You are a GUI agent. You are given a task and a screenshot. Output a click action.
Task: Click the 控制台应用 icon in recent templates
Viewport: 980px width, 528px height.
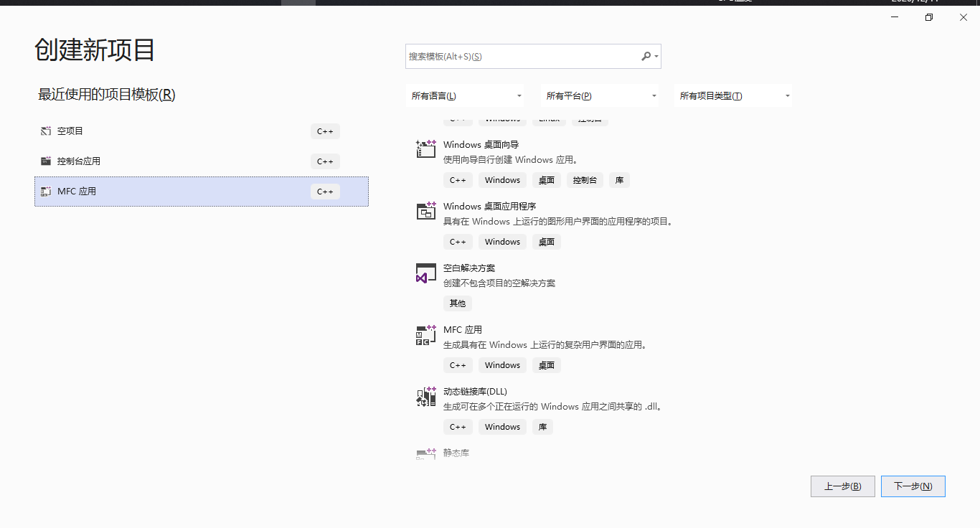click(46, 161)
